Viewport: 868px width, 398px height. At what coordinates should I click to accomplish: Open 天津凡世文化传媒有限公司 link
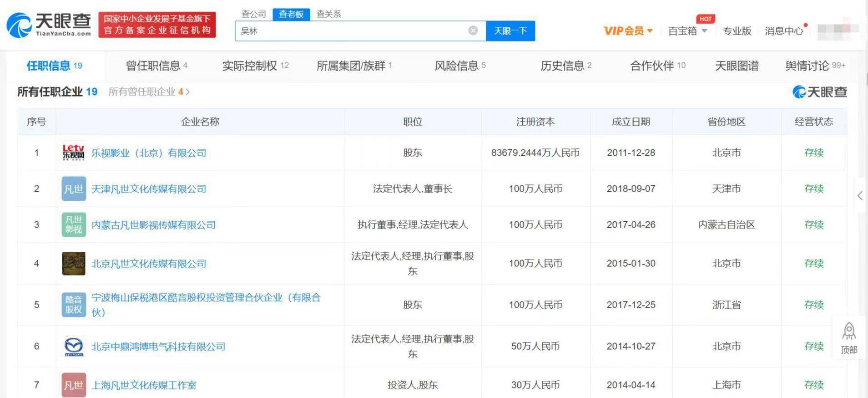149,189
